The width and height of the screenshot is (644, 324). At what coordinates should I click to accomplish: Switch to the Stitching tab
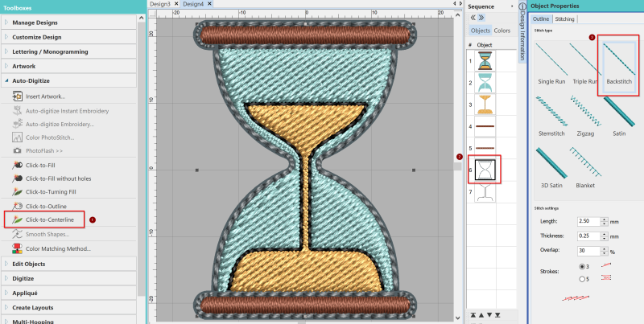pyautogui.click(x=565, y=18)
